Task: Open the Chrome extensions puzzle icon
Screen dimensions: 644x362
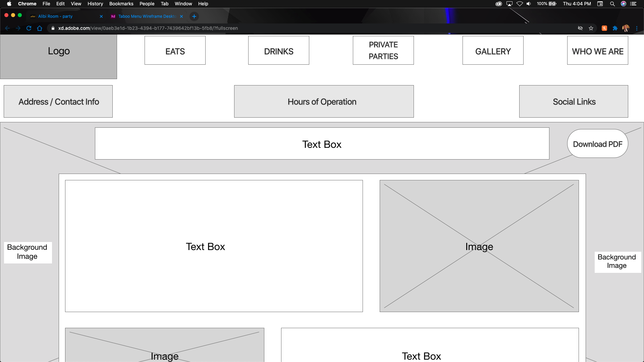Action: (615, 28)
